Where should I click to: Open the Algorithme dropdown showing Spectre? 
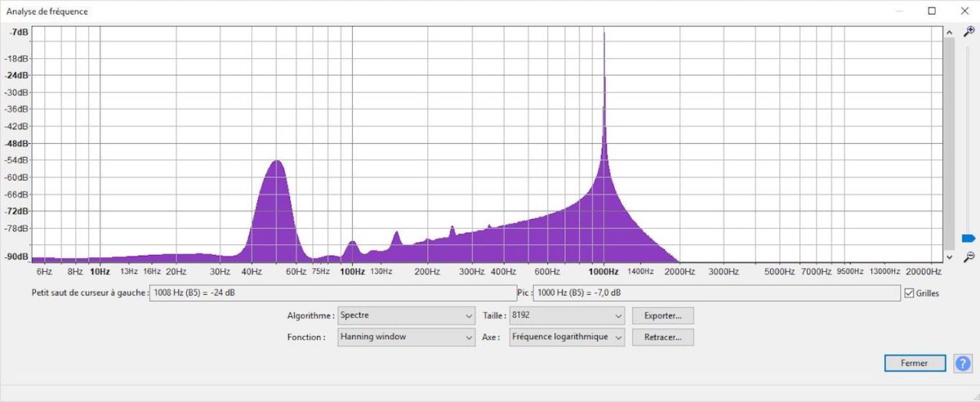[407, 315]
